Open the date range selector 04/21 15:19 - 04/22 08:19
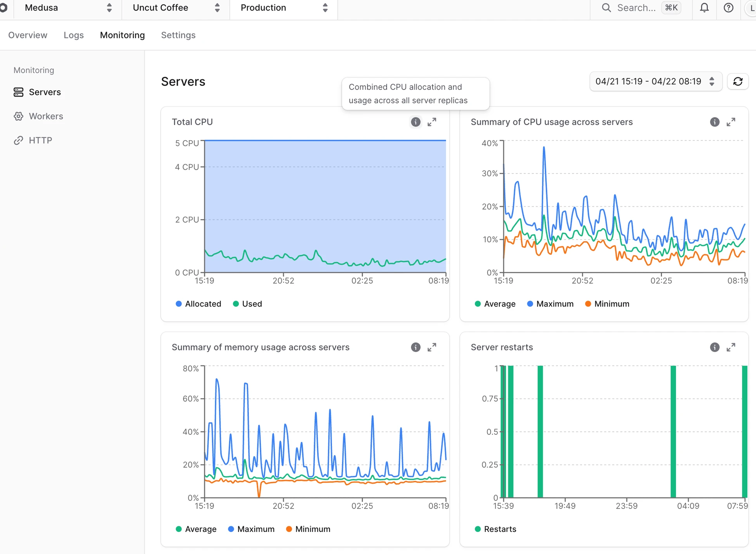The height and width of the screenshot is (554, 756). 655,82
